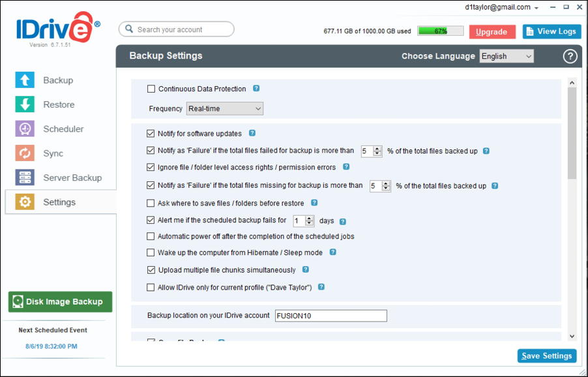Click the magnifier icon in search box

click(129, 29)
